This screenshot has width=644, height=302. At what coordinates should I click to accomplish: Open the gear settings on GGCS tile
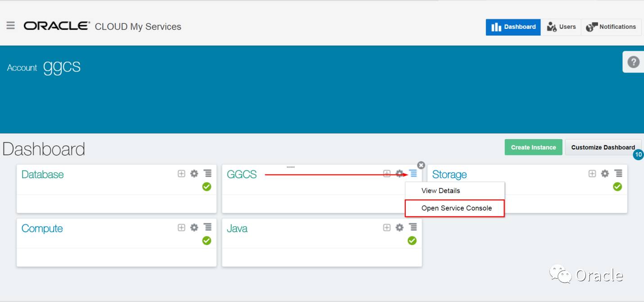(399, 173)
